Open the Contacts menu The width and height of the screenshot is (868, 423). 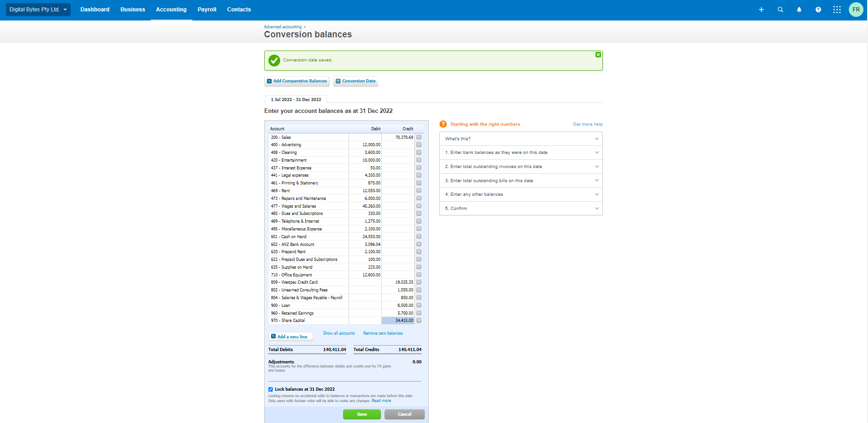pos(239,10)
